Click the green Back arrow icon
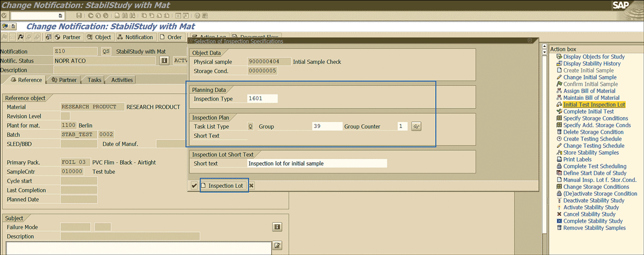This screenshot has height=255, width=644. click(x=91, y=16)
